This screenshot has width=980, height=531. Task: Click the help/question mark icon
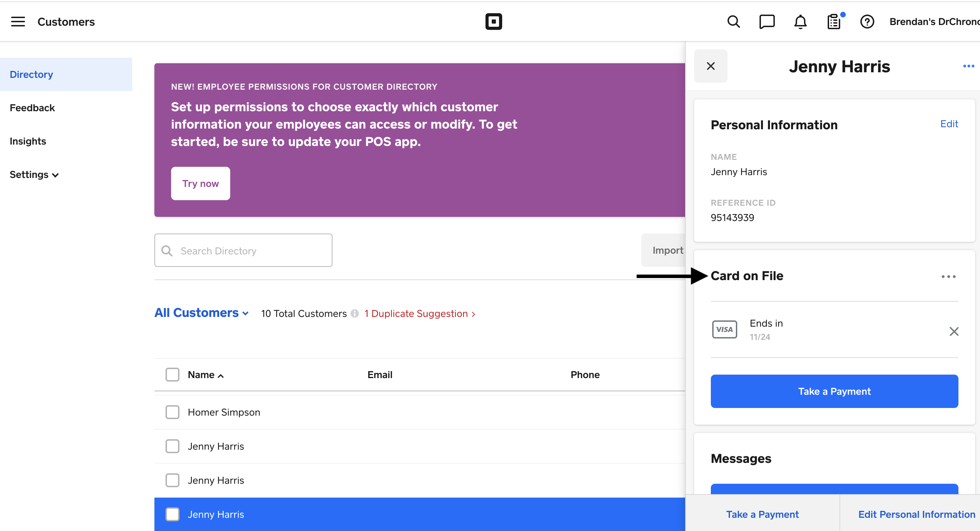(x=866, y=22)
